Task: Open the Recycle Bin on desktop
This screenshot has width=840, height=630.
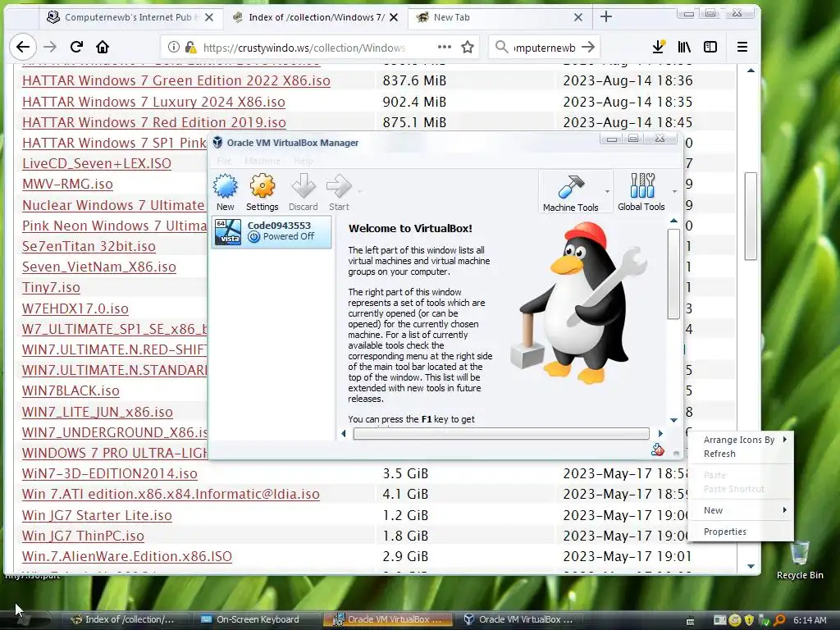Action: point(800,560)
